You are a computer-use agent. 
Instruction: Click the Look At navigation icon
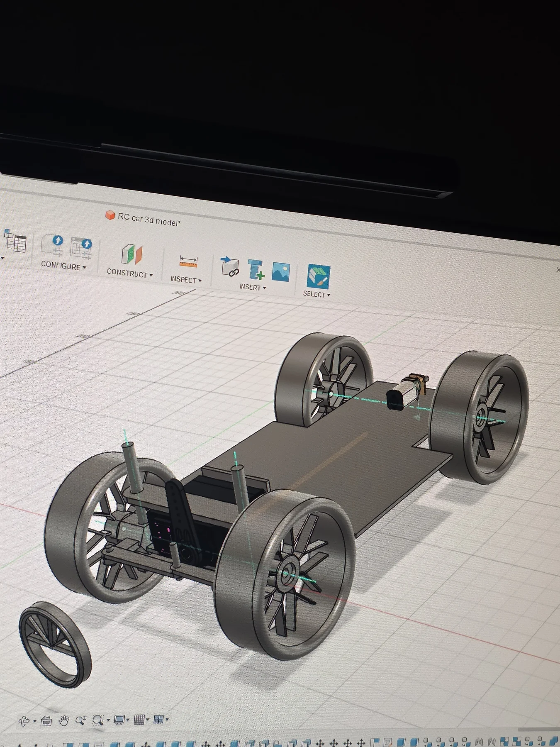46,721
